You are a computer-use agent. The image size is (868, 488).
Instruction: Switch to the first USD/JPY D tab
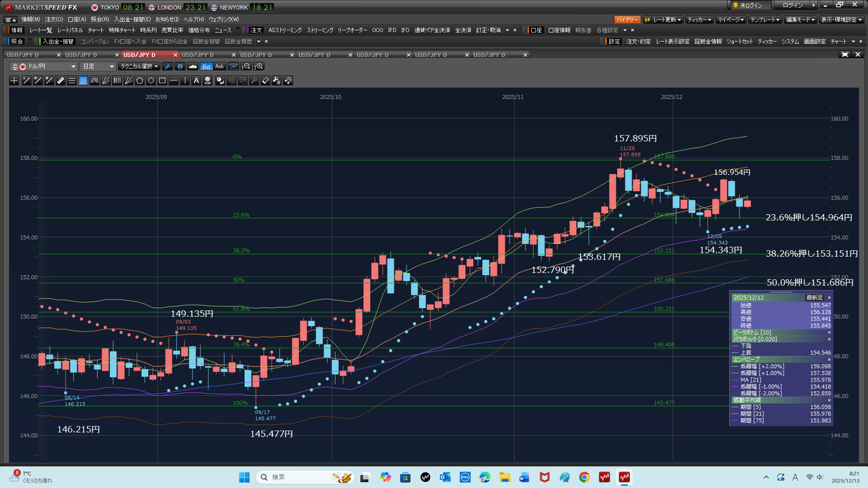coord(27,54)
